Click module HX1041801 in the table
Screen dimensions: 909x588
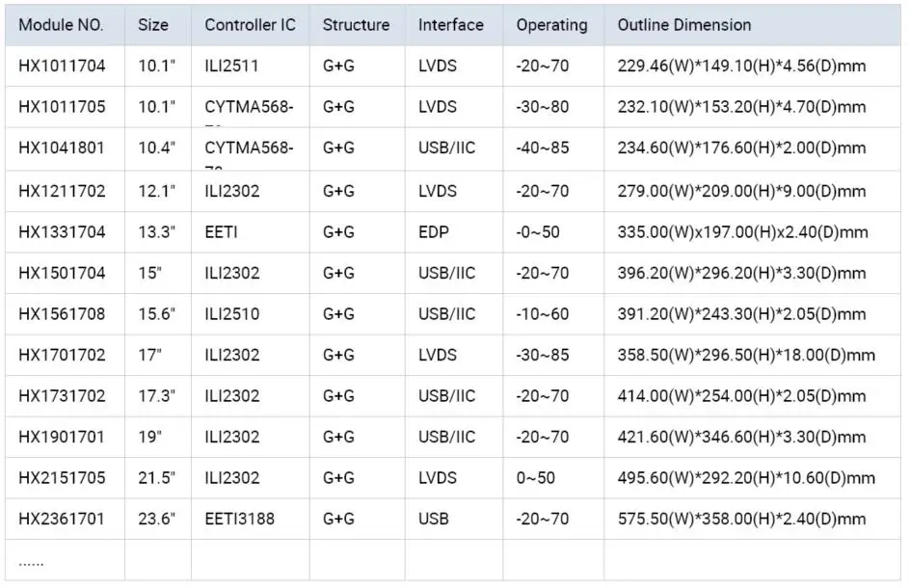62,148
